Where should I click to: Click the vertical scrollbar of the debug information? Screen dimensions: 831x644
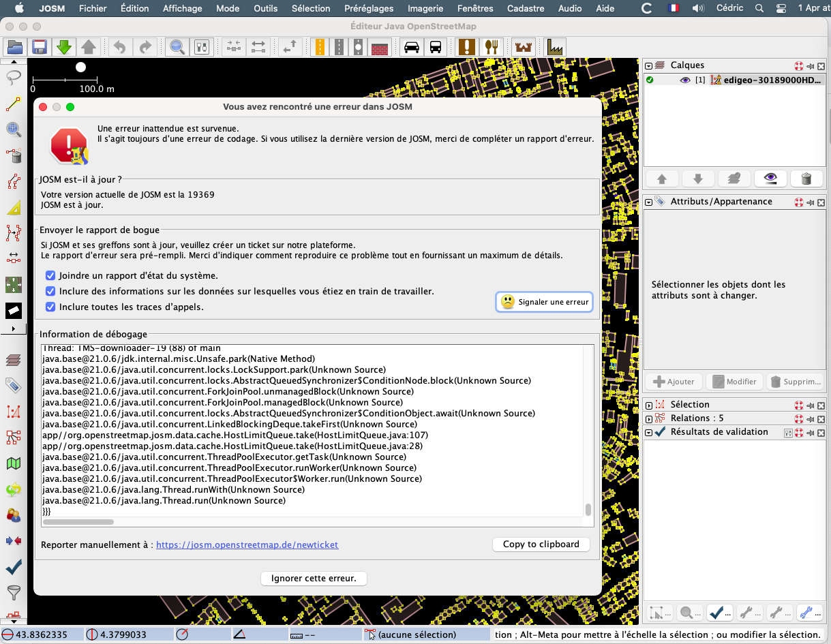(588, 510)
